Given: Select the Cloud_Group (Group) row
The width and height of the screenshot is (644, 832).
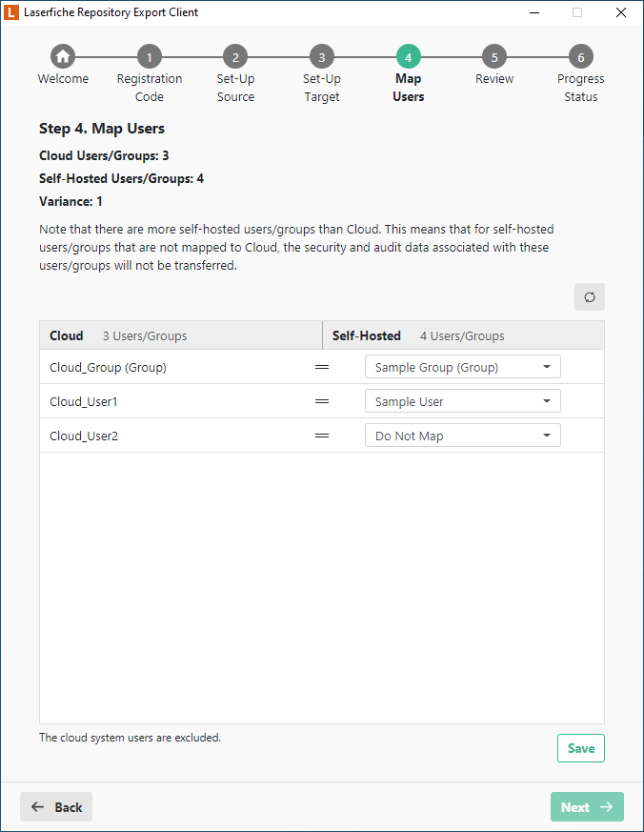Looking at the screenshot, I should (x=108, y=367).
